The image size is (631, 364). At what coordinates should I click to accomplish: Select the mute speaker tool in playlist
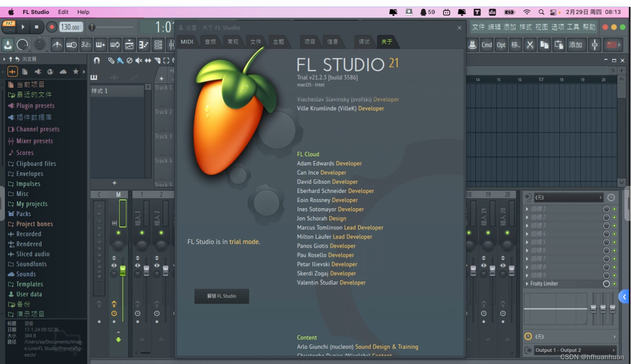click(138, 60)
